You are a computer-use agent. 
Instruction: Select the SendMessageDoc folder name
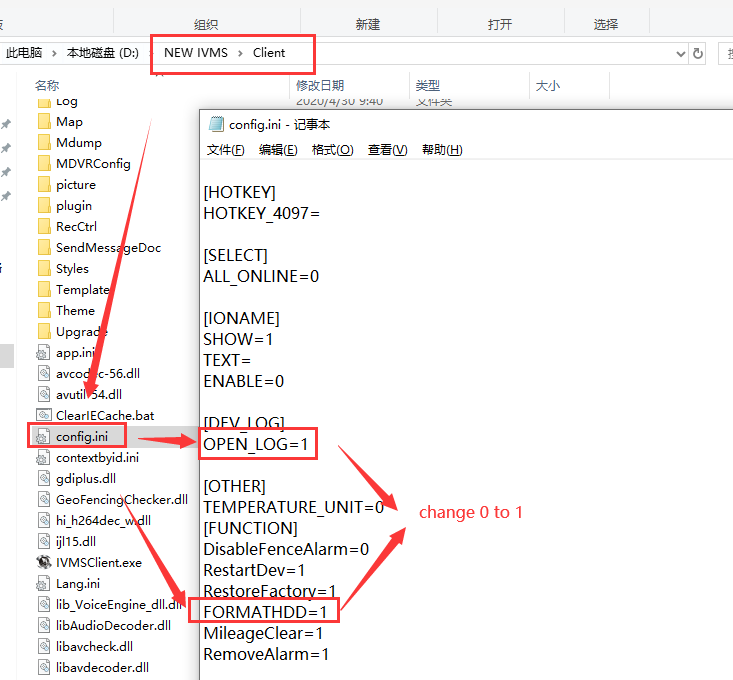coord(108,248)
